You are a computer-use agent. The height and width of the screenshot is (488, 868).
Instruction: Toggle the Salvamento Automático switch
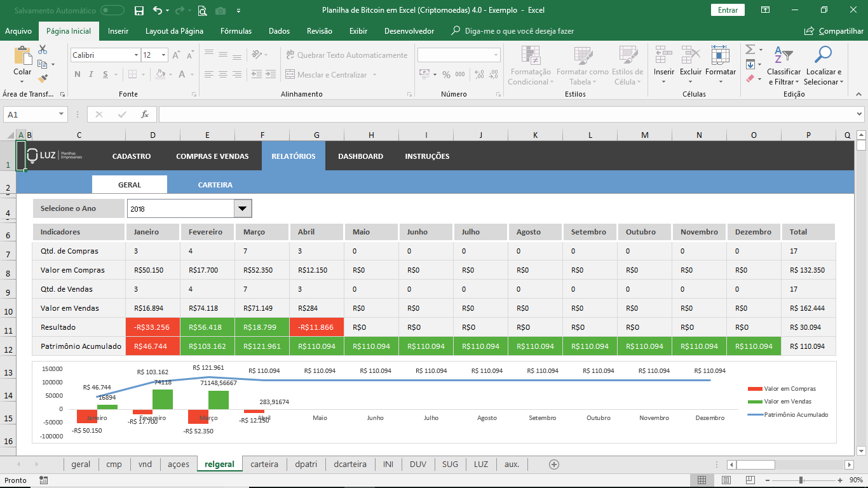(112, 10)
